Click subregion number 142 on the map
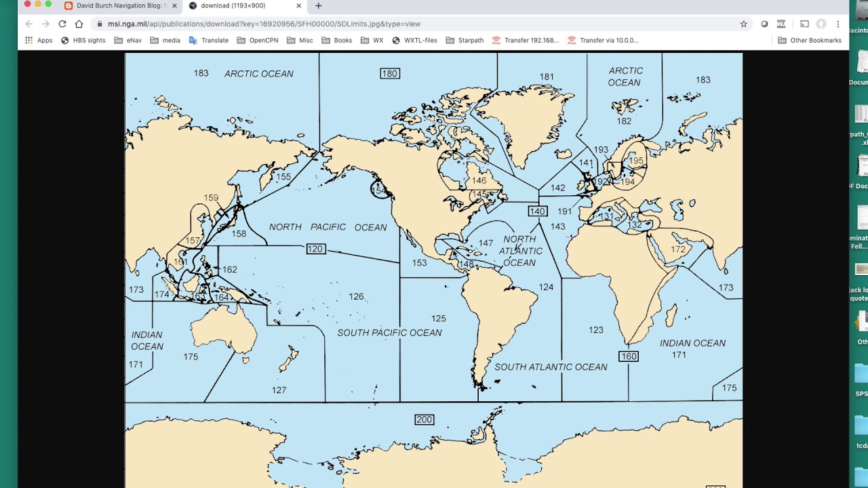This screenshot has width=868, height=488. pyautogui.click(x=557, y=188)
